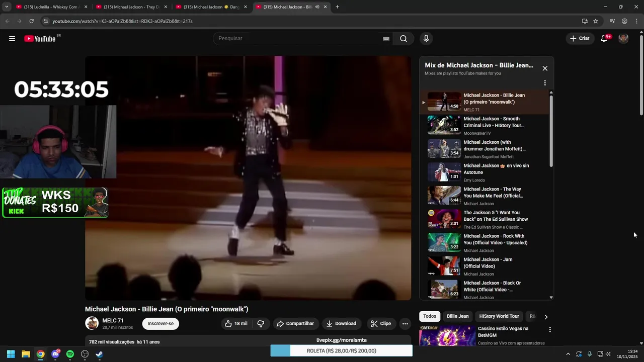Bookmark this page with the star
This screenshot has height=362, width=644.
(x=596, y=21)
